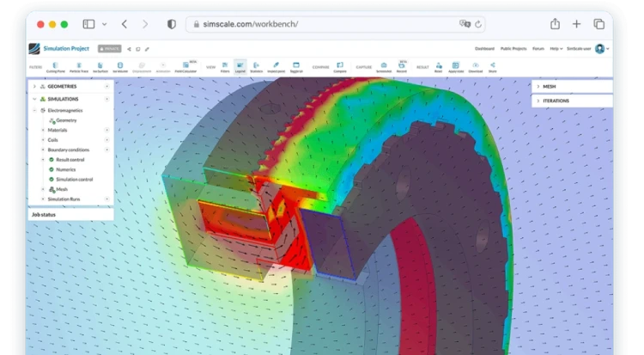Screen dimensions: 644x355
Task: Open Numerics settings
Action: point(66,169)
